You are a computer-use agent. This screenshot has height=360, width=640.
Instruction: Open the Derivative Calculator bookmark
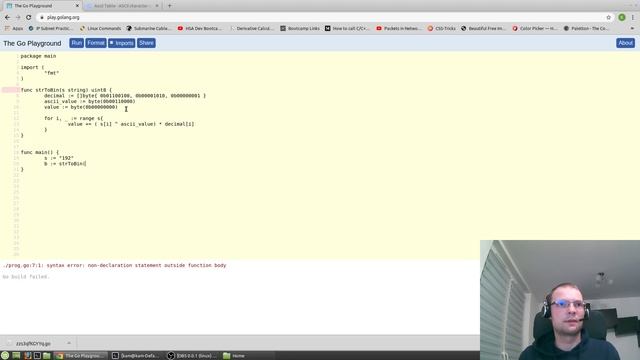tap(251, 29)
